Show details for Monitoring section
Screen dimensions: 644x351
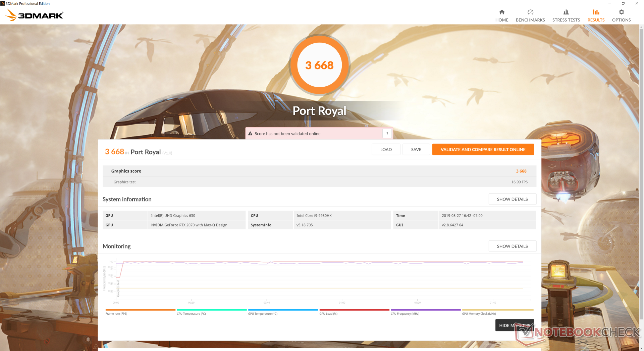point(512,246)
